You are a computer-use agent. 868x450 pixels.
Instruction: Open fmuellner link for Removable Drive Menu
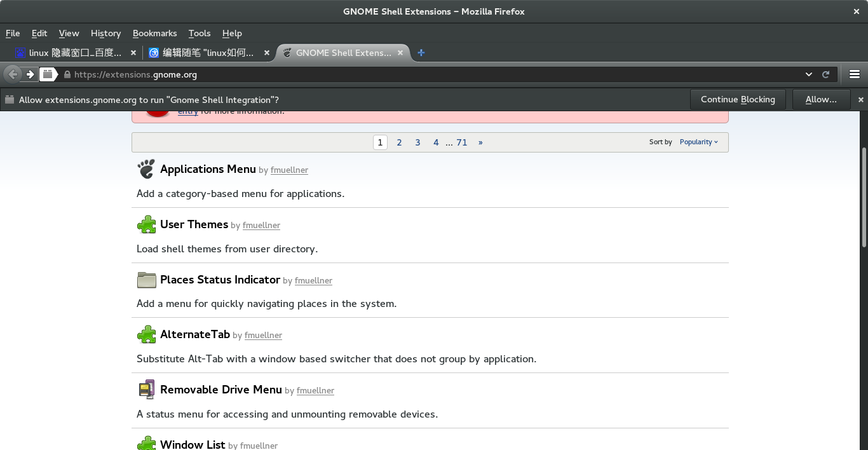315,390
